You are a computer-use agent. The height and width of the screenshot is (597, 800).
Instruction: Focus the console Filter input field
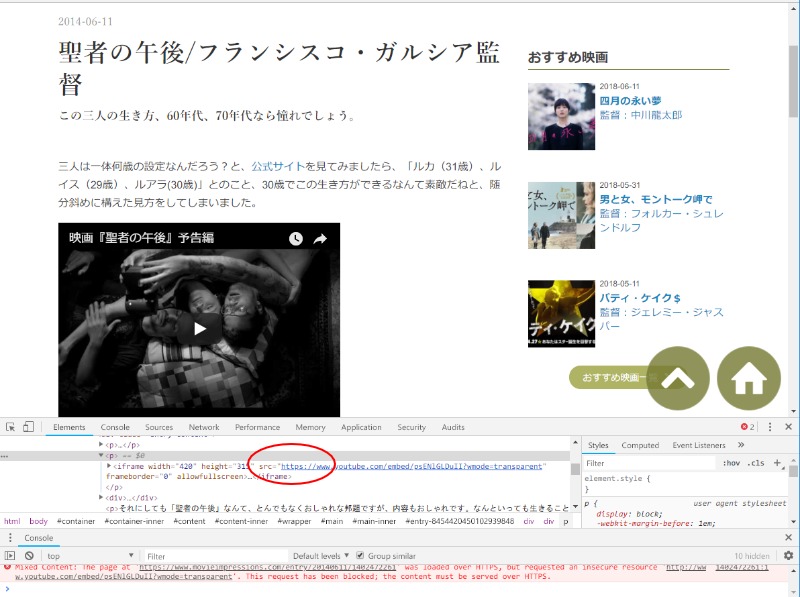click(x=214, y=556)
